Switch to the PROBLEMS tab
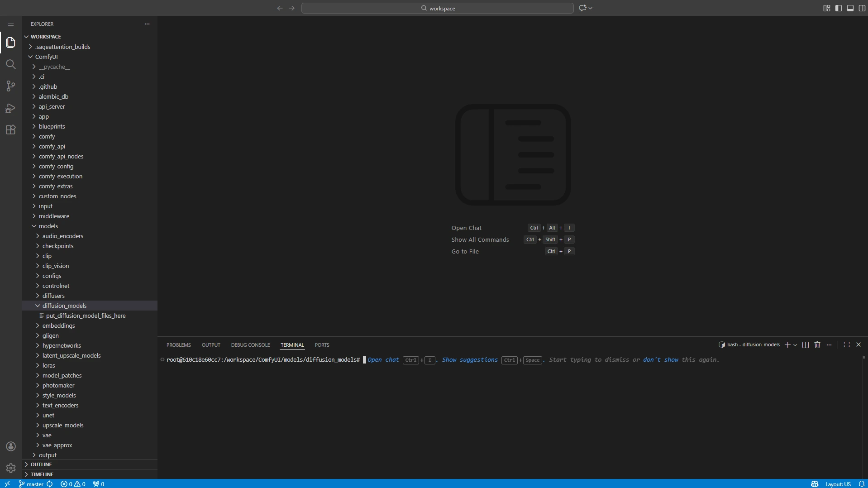This screenshot has height=488, width=868. [178, 345]
